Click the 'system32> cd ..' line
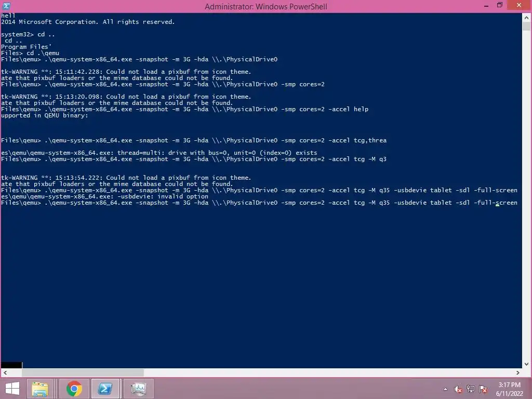 pos(28,34)
